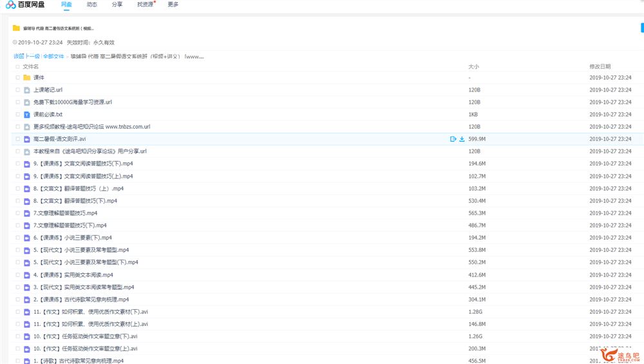644x364 pixels.
Task: Click file name 8.【文言文】翻译答题技巧(下).mp4
Action: [x=75, y=200]
